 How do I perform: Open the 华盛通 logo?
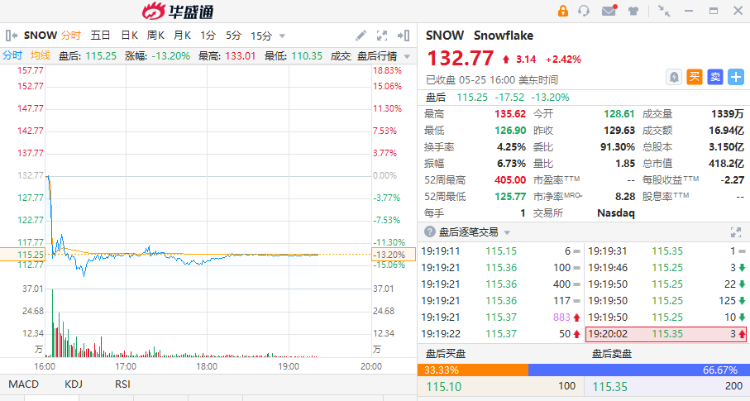[177, 11]
